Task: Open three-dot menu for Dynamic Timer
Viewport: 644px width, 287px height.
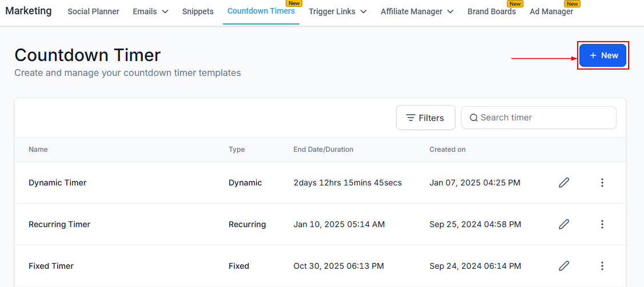Action: coord(602,183)
